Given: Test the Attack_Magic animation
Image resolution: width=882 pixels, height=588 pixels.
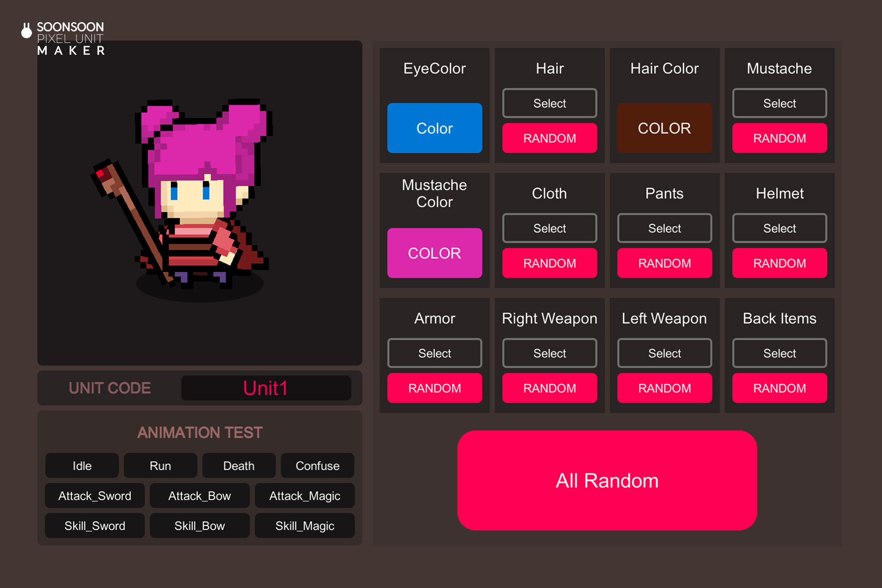Looking at the screenshot, I should 304,495.
